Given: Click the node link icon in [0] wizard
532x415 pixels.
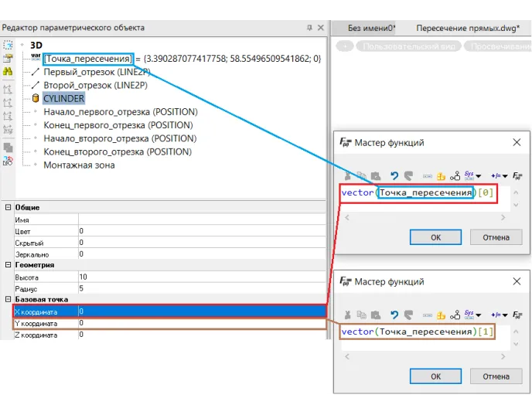Looking at the screenshot, I should 455,175.
